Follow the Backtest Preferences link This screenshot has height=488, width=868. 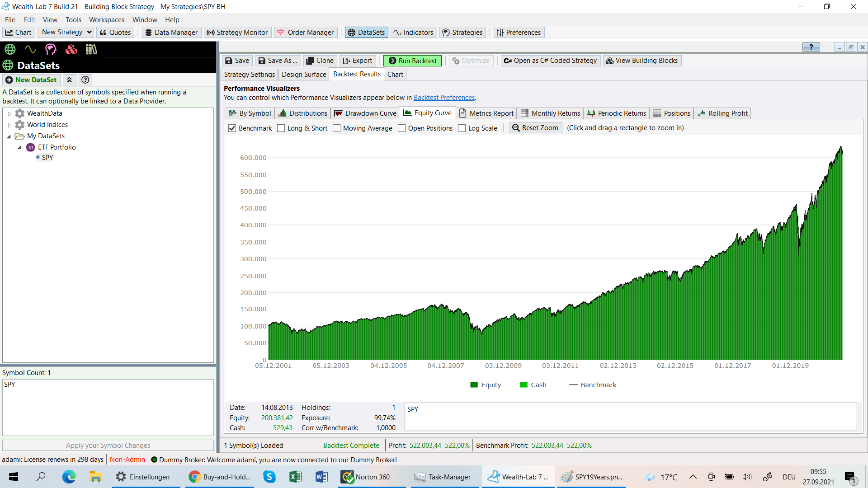[444, 98]
